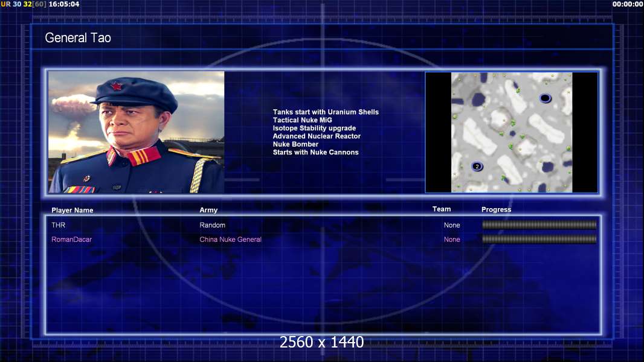The width and height of the screenshot is (644, 362).
Task: Click the Team column header
Action: pyautogui.click(x=442, y=209)
